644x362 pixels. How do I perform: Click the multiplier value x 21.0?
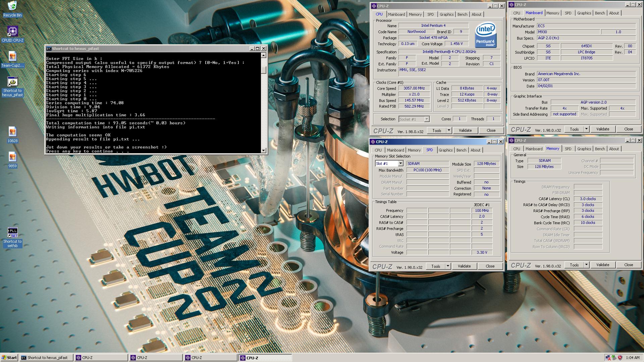point(414,94)
